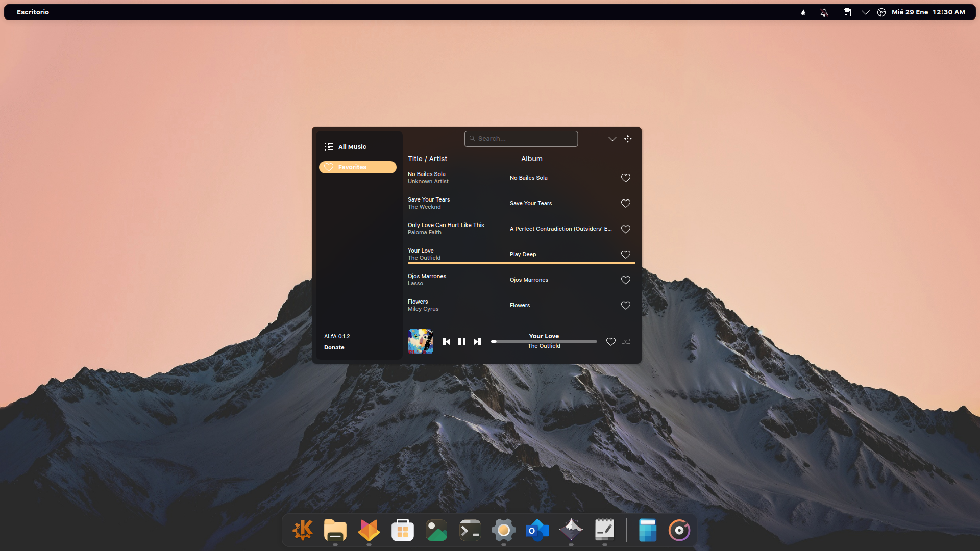Favorite the now-playing song in player bar
Viewport: 980px width, 551px height.
611,342
